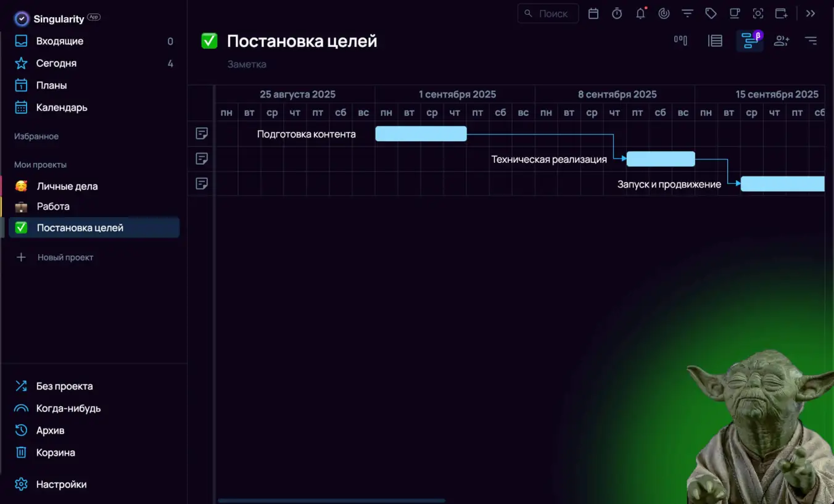Open the tags icon

point(711,14)
